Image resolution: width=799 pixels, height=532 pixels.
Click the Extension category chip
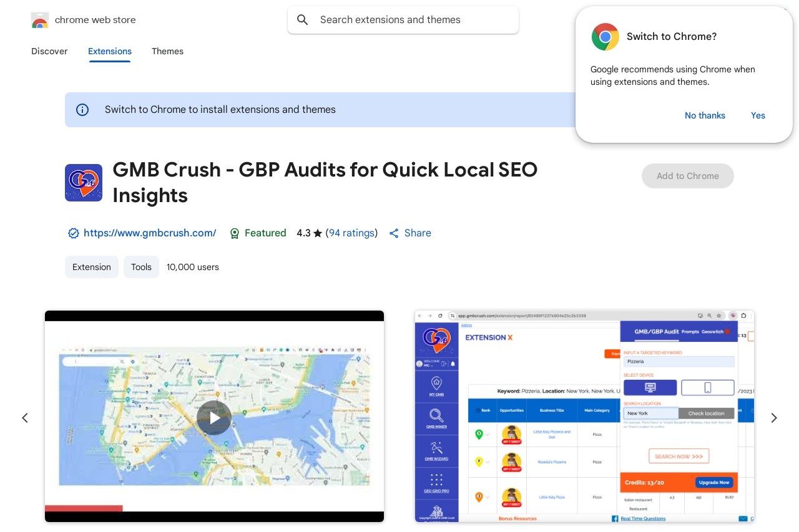[92, 267]
